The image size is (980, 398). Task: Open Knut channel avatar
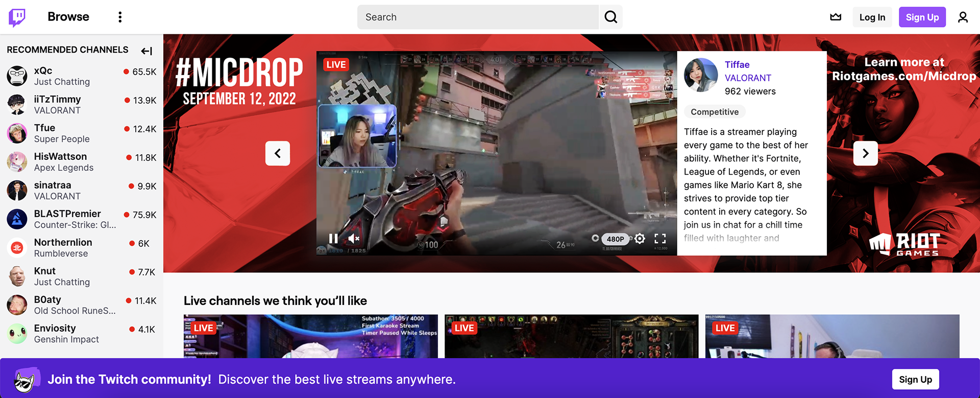point(17,276)
